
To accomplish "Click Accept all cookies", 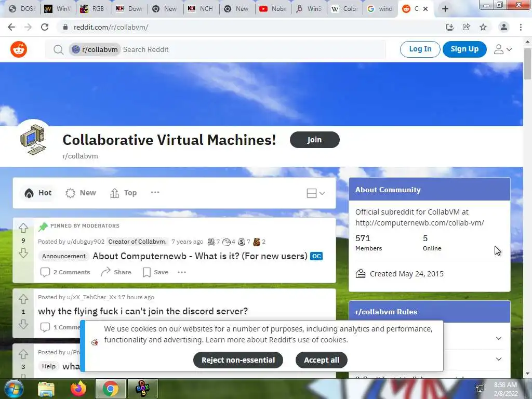I will click(321, 360).
